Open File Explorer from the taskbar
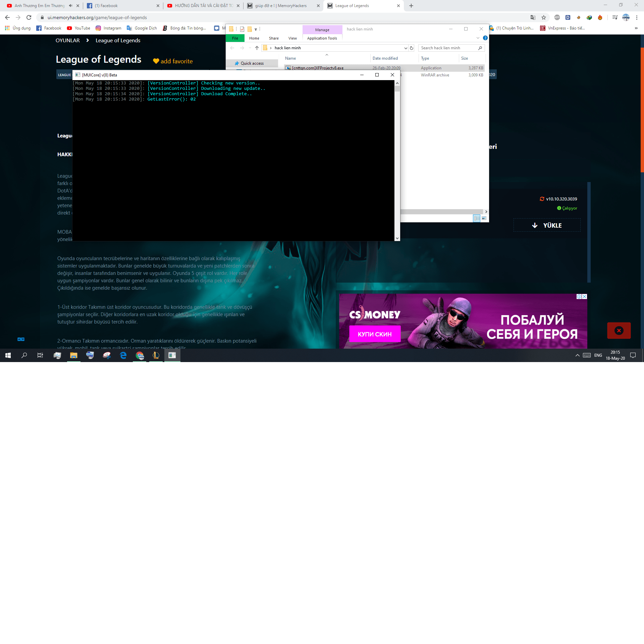 point(74,355)
